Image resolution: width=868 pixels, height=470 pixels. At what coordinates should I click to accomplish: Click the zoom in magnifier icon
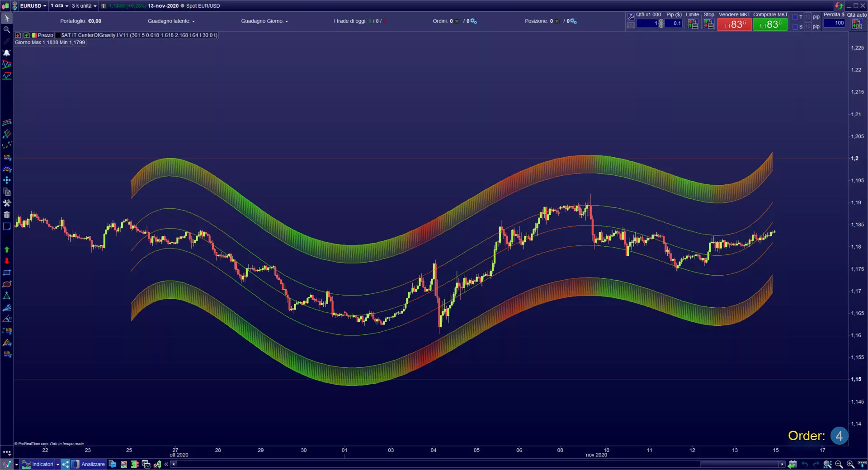pos(850,464)
